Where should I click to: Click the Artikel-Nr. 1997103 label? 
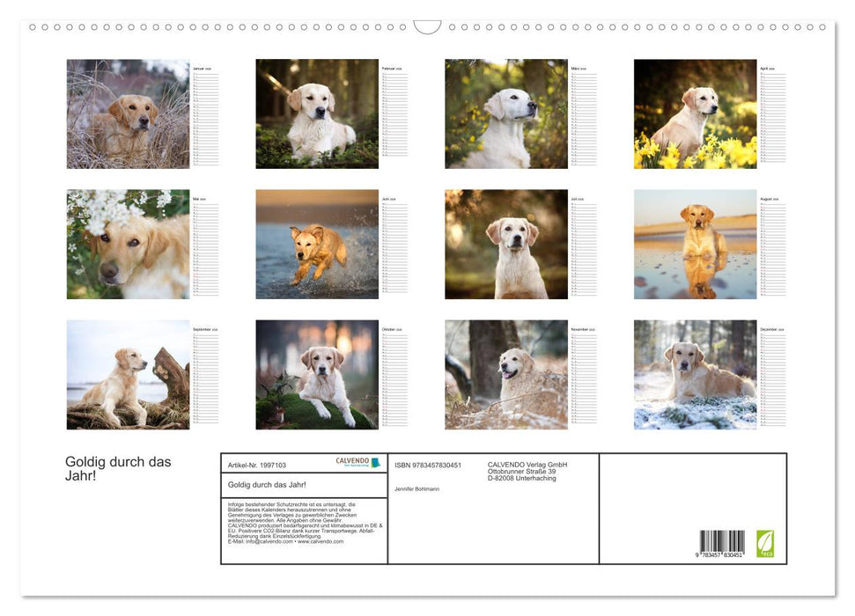(x=256, y=465)
